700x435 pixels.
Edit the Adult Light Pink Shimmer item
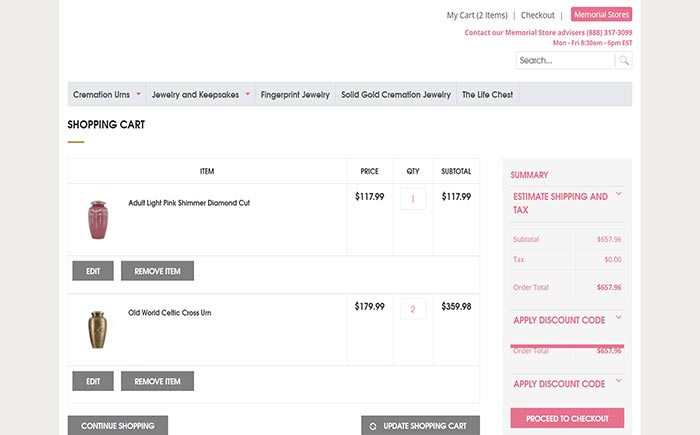pos(93,271)
